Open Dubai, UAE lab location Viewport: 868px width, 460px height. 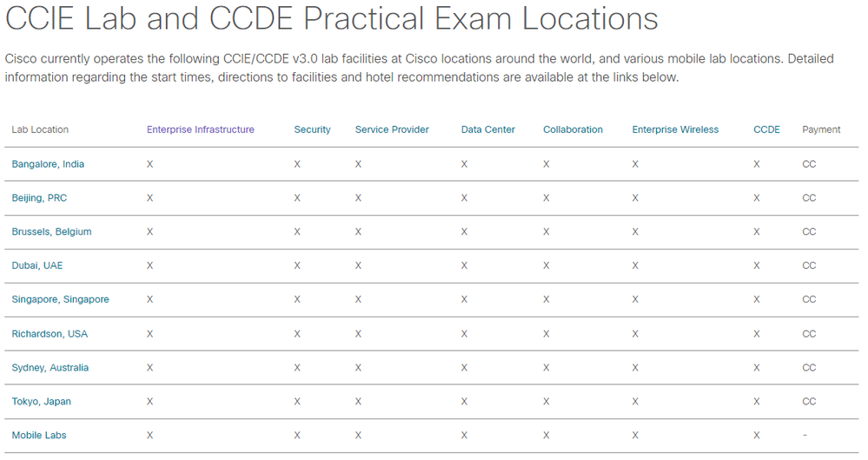pyautogui.click(x=37, y=265)
